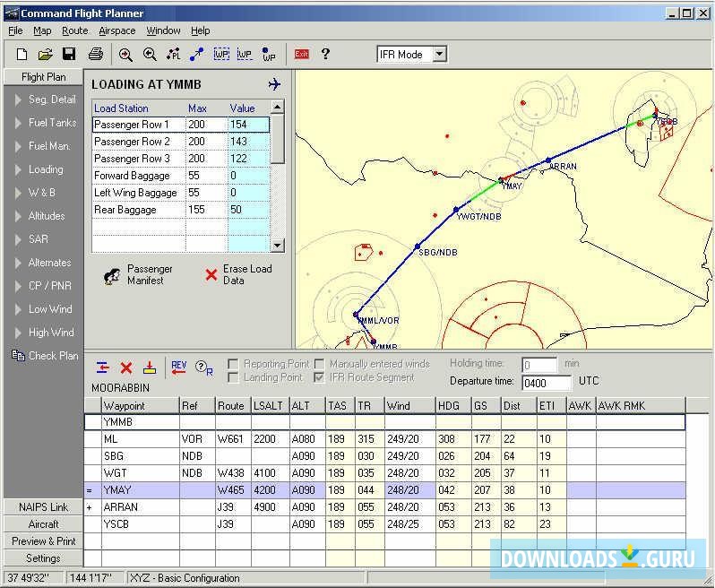Screen dimensions: 715x588
Task: Click the Waypoint column header
Action: 140,405
